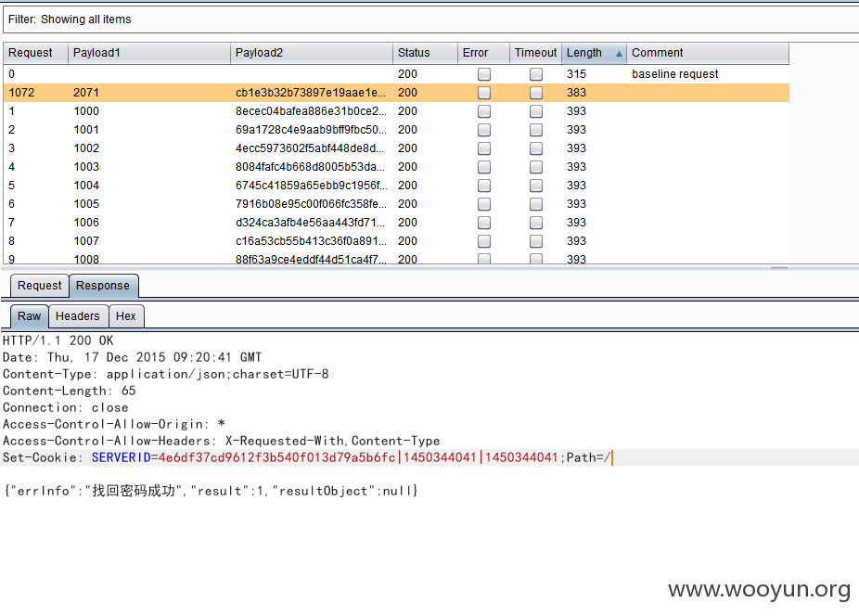Switch to the Raw view tab
Screen dimensions: 859x616
tap(29, 316)
